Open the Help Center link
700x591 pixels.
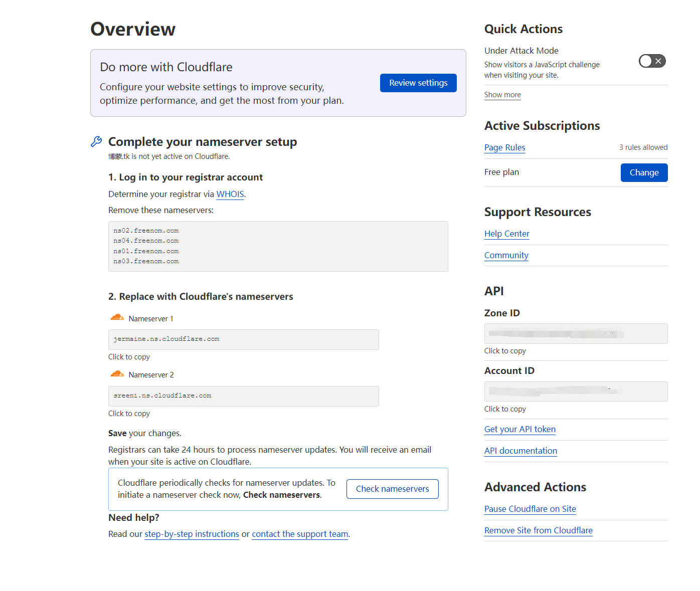point(507,234)
